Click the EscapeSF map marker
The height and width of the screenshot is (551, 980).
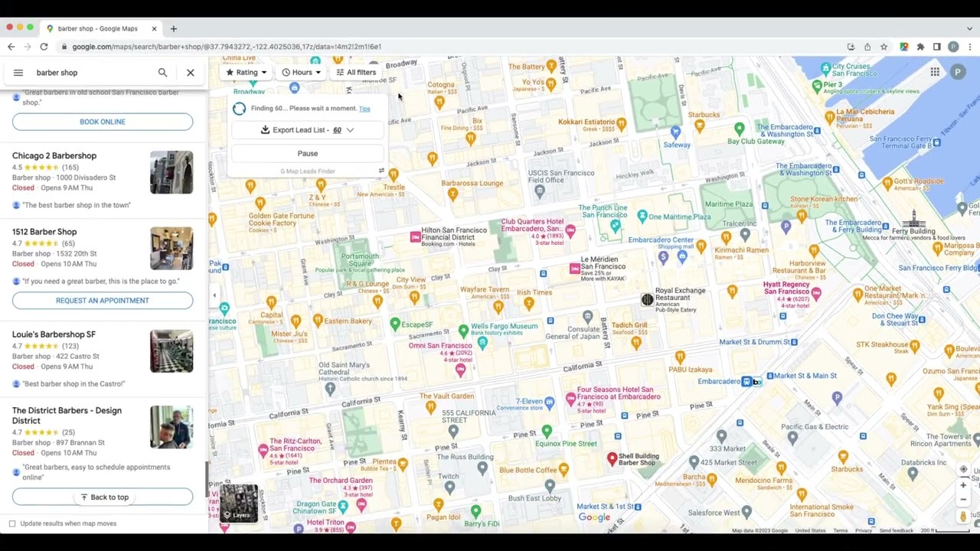(x=395, y=324)
